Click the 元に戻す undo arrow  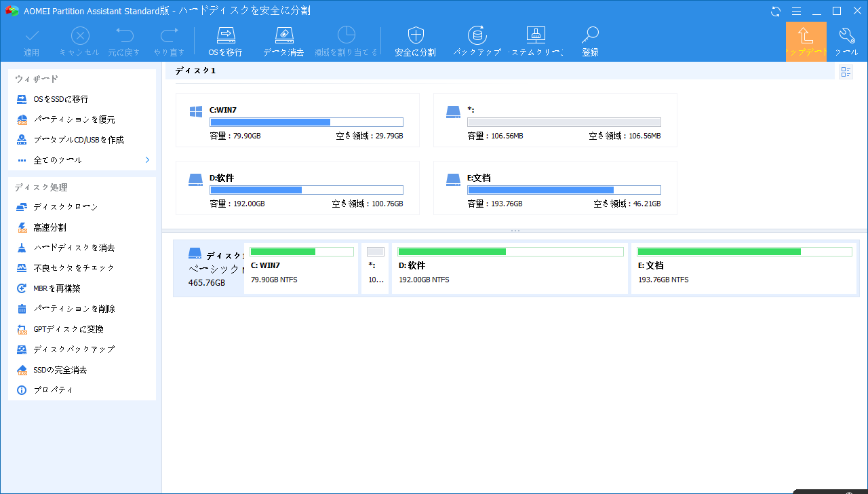tap(124, 36)
